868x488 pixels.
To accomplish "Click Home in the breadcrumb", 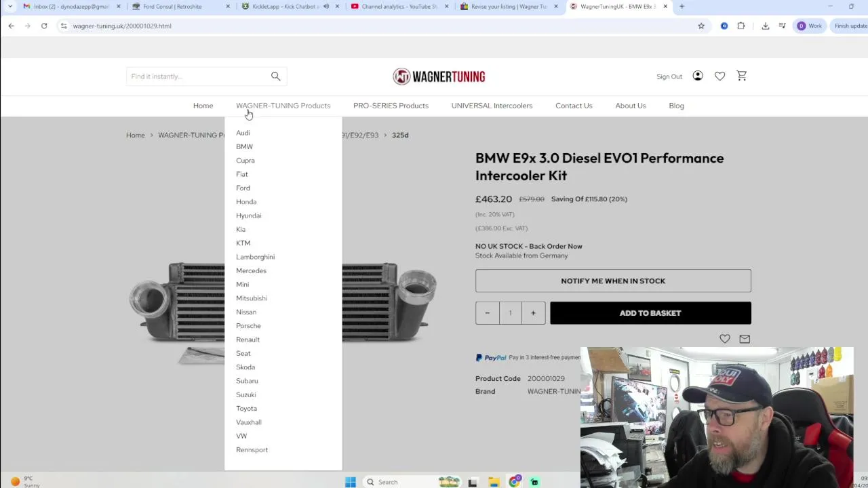I will point(135,135).
